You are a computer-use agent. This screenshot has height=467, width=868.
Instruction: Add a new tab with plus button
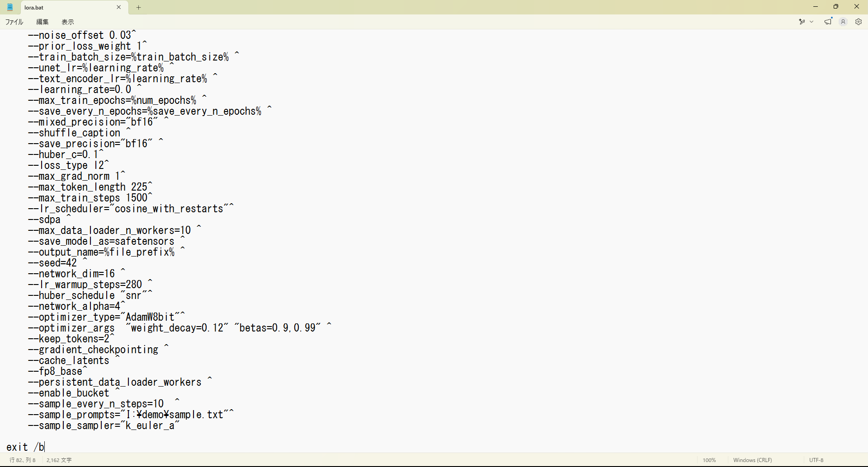139,7
